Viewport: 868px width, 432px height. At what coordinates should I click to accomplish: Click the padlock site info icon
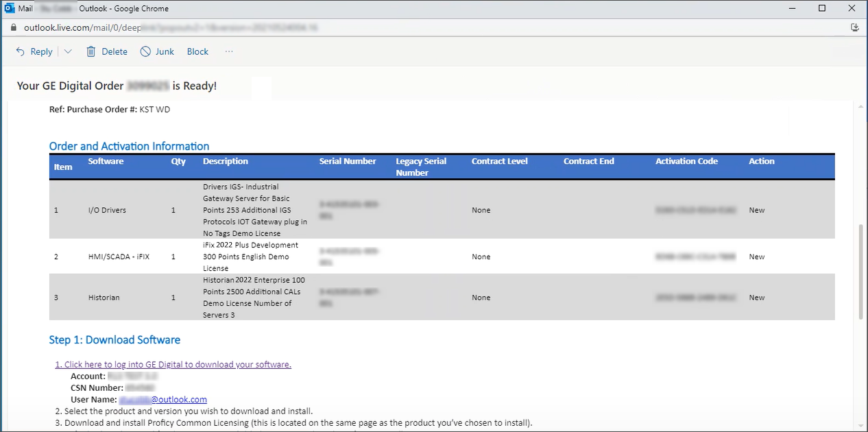pyautogui.click(x=14, y=28)
